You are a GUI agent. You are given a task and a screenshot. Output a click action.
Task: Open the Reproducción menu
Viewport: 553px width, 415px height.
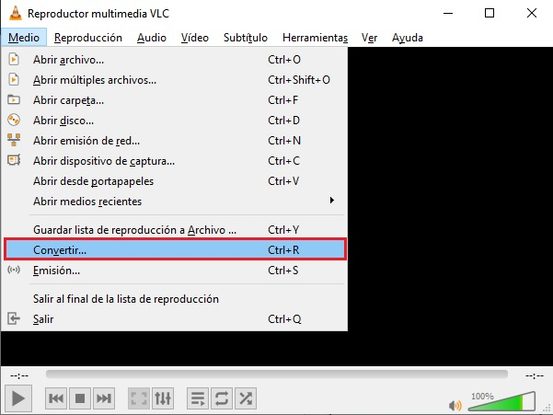pos(88,37)
